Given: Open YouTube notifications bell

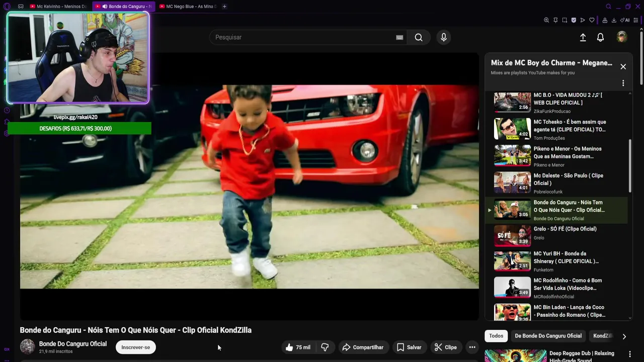Looking at the screenshot, I should 600,37.
